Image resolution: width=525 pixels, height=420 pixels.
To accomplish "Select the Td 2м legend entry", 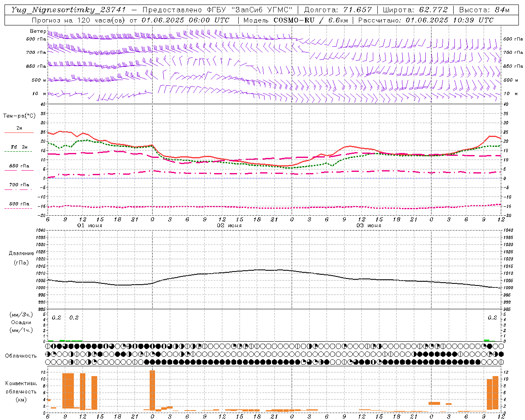I will 19,147.
